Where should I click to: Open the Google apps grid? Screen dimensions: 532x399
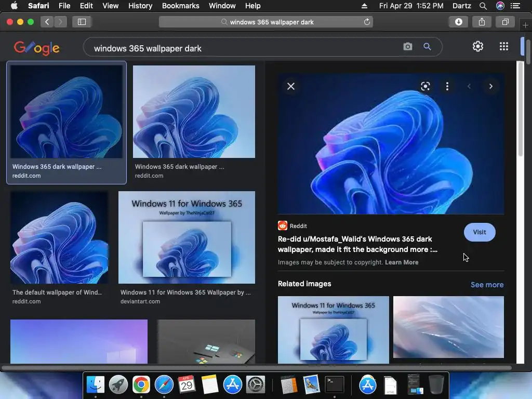click(504, 46)
